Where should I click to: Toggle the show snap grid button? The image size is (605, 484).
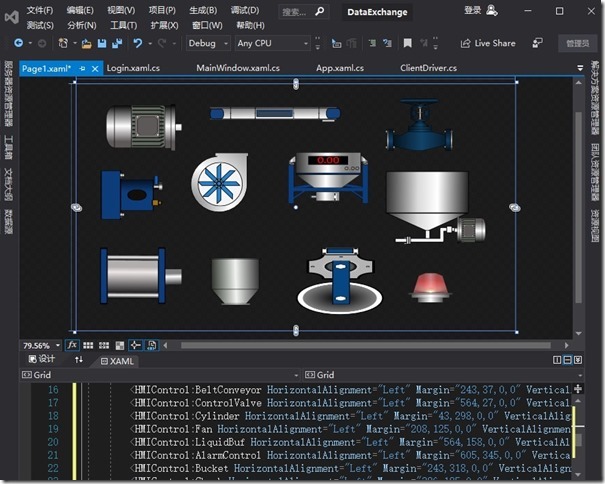tap(88, 345)
